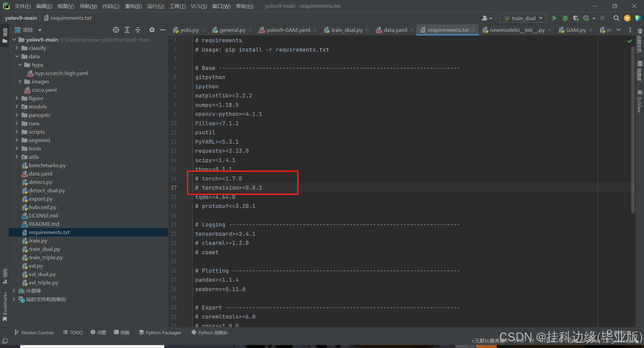Open the Bookmarks side panel
This screenshot has width=644, height=348.
coord(5,306)
